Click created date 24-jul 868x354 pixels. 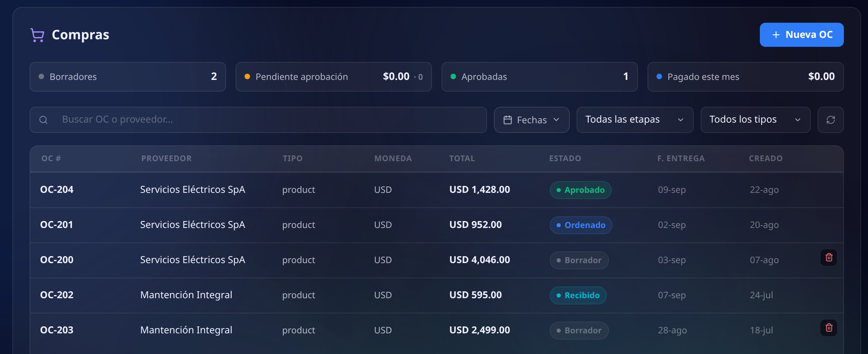pyautogui.click(x=762, y=295)
